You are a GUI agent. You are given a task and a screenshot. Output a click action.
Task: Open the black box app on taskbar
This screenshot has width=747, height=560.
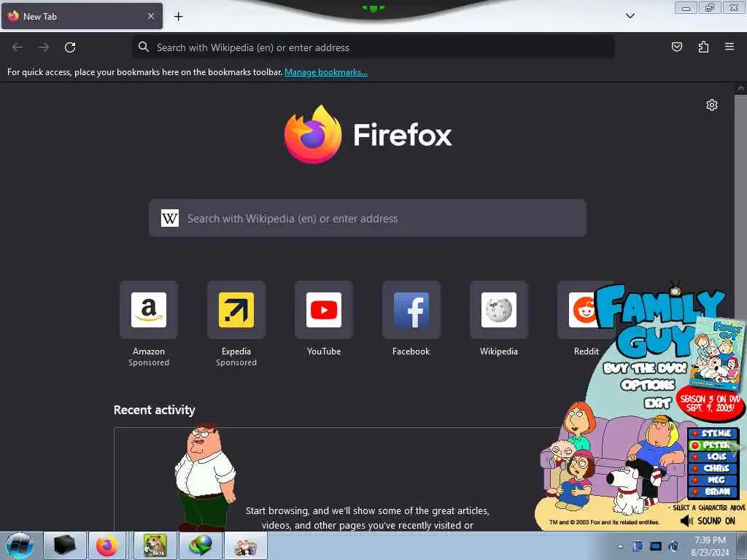(65, 545)
